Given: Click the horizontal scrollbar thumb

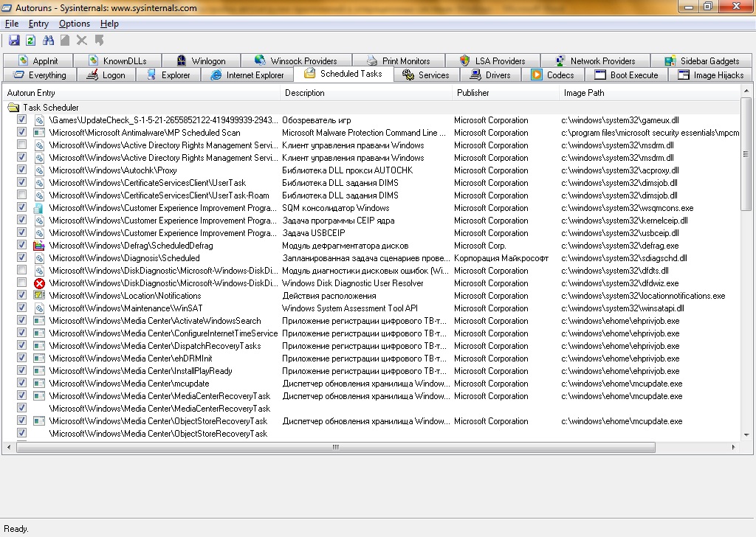Looking at the screenshot, I should tap(336, 447).
